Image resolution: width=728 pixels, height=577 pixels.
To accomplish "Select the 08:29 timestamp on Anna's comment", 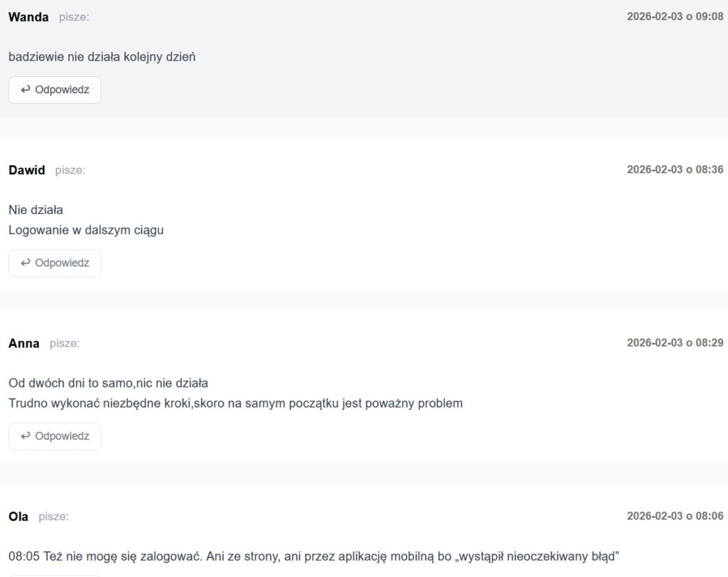I will coord(675,343).
